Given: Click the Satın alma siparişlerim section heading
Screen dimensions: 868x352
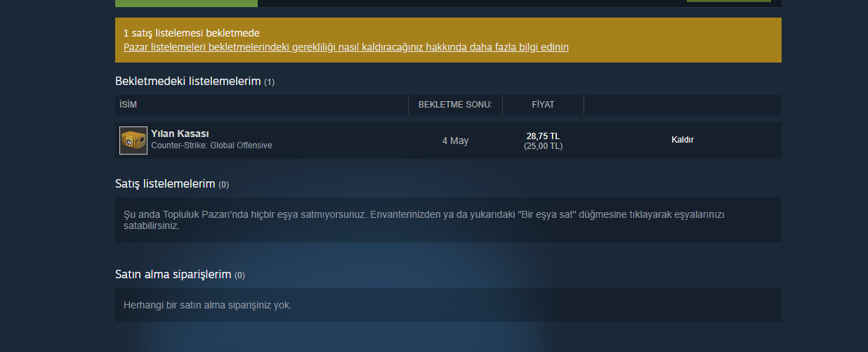Looking at the screenshot, I should coord(173,275).
